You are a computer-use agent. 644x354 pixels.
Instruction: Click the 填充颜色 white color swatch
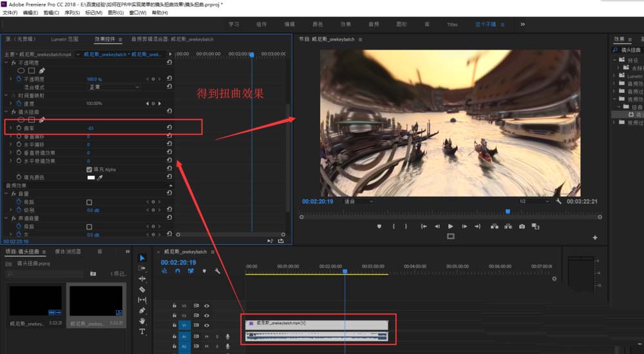point(91,177)
